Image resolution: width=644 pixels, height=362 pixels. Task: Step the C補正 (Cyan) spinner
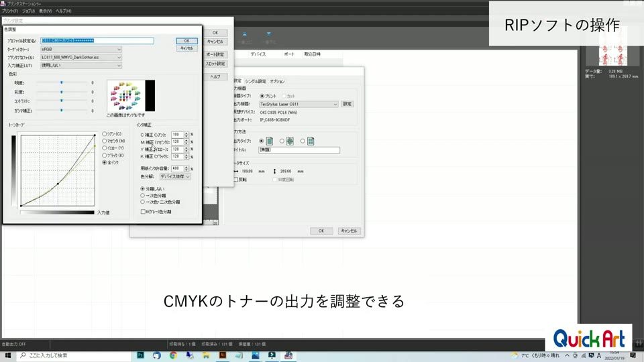click(186, 135)
